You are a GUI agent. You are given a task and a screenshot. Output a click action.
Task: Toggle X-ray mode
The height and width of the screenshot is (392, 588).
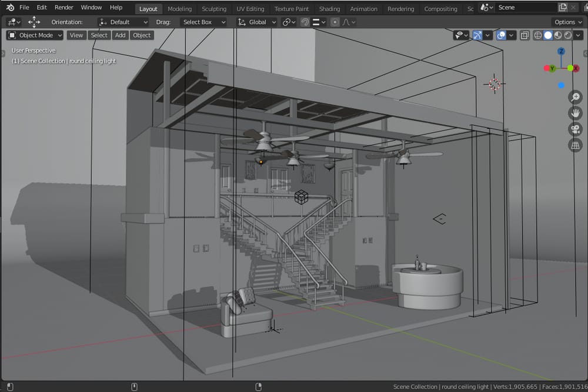pos(524,35)
